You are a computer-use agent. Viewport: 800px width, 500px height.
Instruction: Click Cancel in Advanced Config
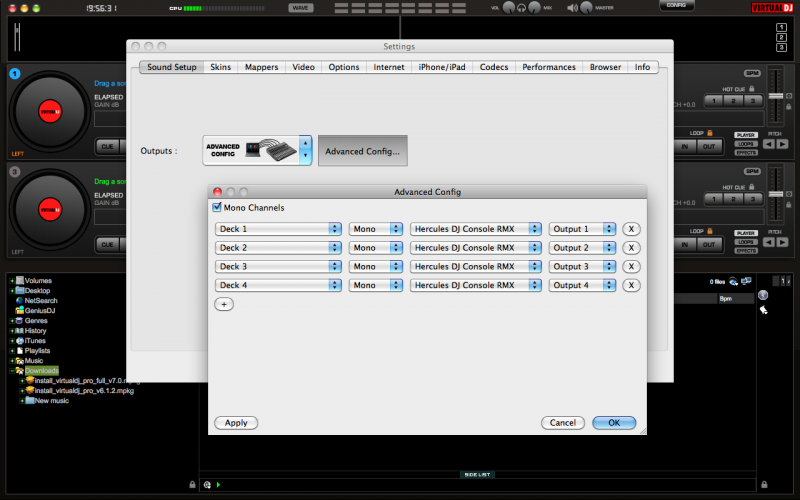[x=563, y=423]
